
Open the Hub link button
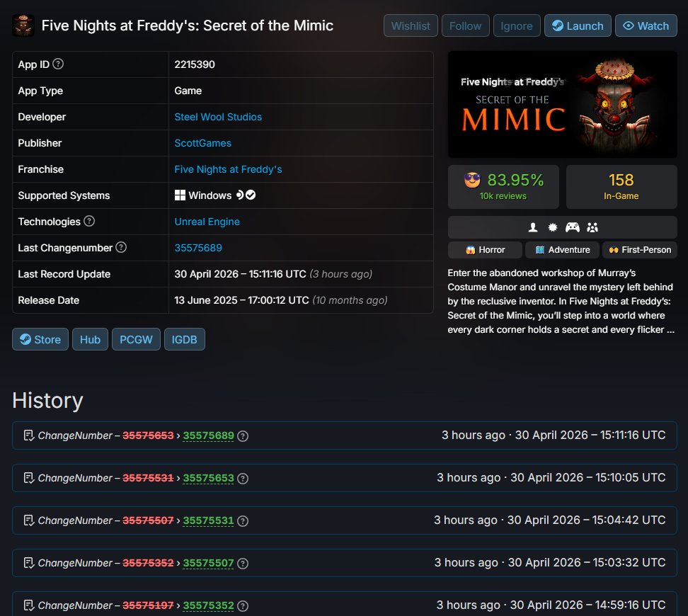90,339
